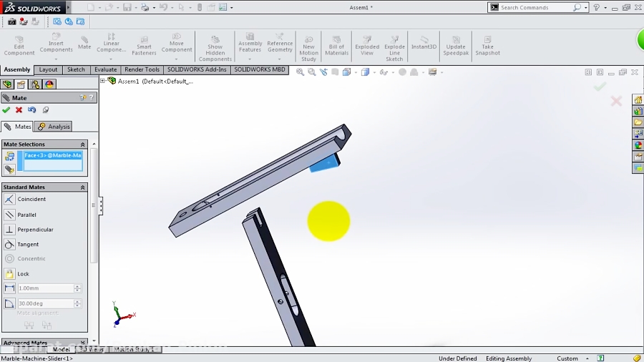Open Move Component dropdown arrow
Viewport: 644px width, 362px height.
coord(176,59)
